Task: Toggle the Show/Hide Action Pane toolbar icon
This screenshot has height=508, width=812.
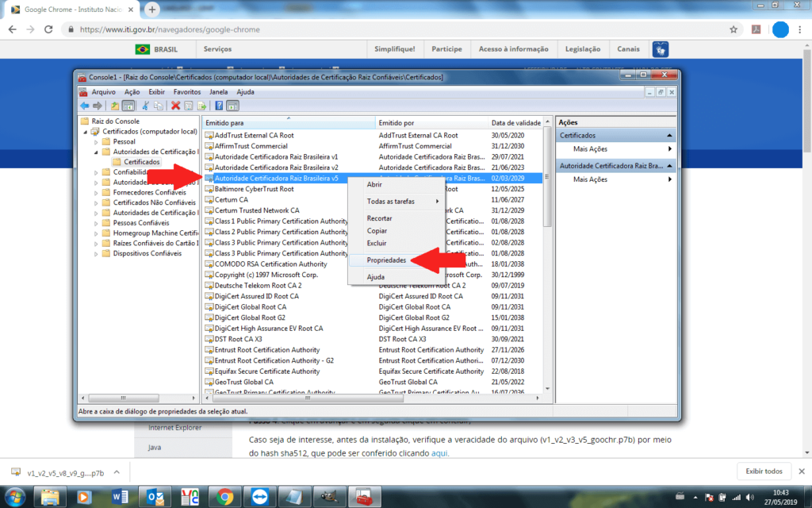Action: coord(232,106)
